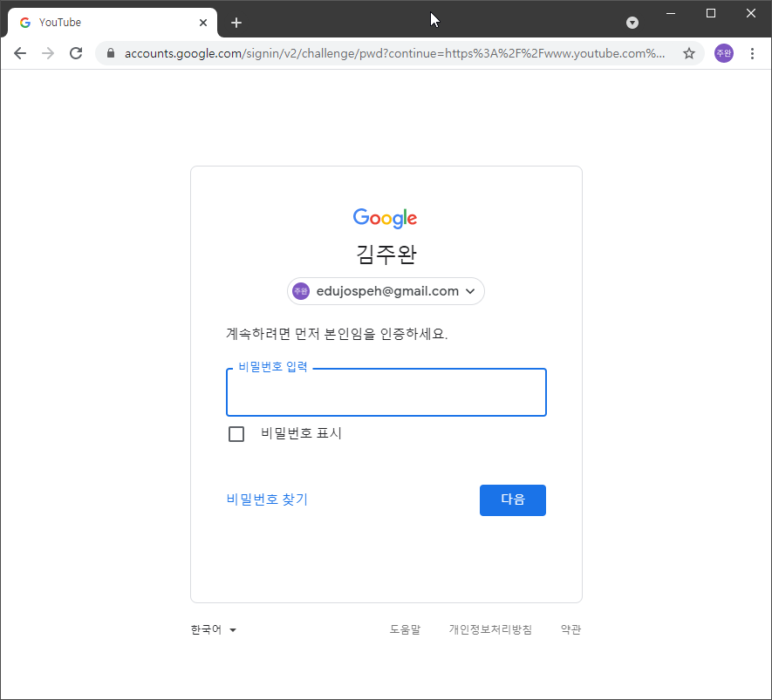Image resolution: width=772 pixels, height=700 pixels.
Task: Open the Chrome three-dot menu
Action: coord(752,53)
